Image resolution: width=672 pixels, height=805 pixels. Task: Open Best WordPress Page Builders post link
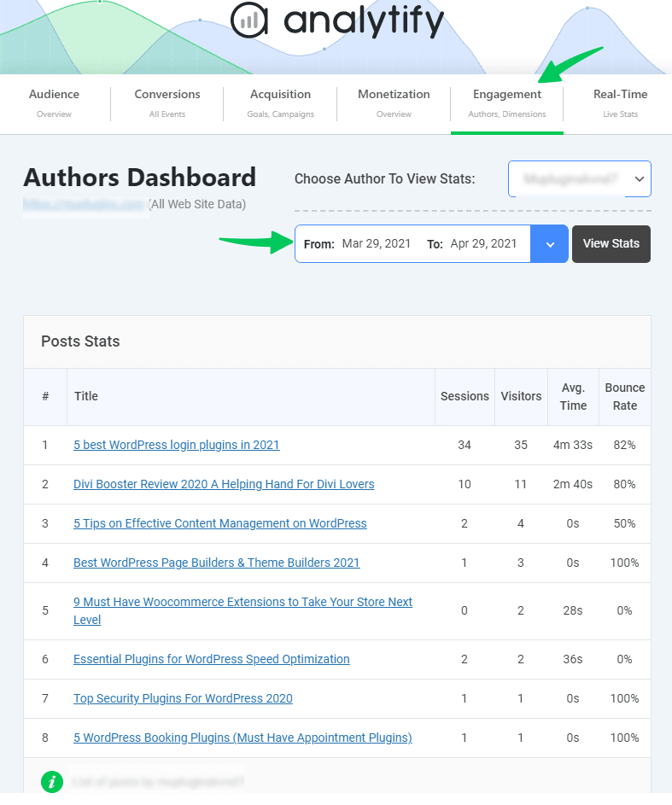[x=216, y=563]
